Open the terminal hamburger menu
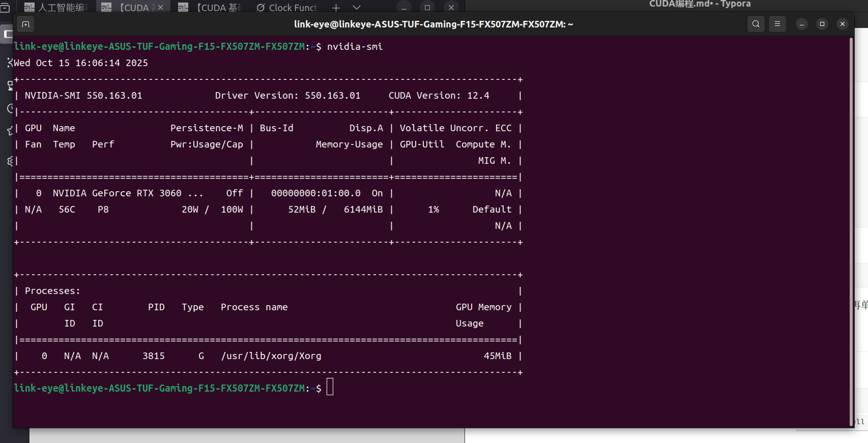Image resolution: width=868 pixels, height=443 pixels. tap(777, 24)
